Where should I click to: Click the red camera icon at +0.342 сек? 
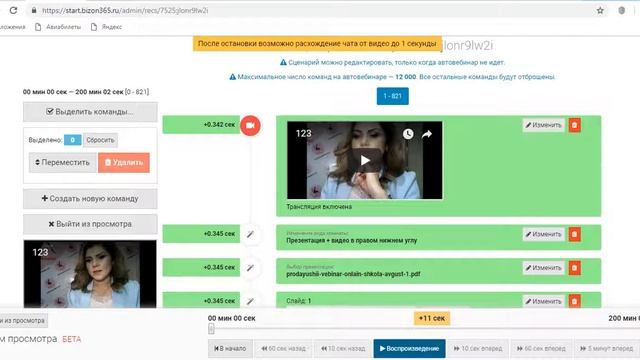250,125
